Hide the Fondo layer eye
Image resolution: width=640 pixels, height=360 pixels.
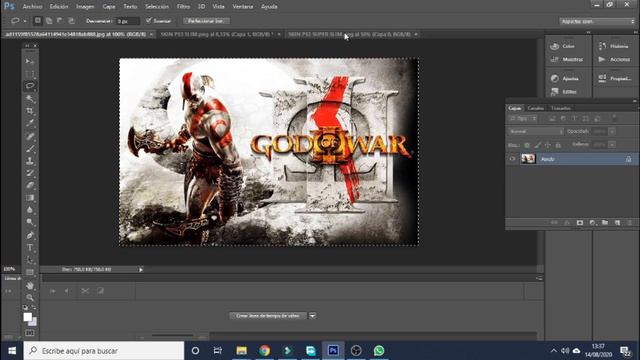tap(512, 159)
